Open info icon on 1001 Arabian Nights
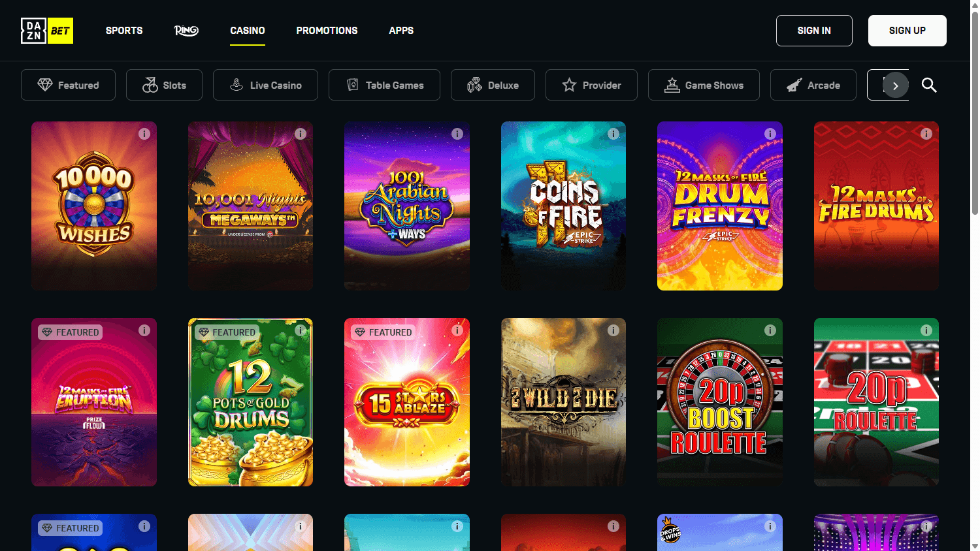The height and width of the screenshot is (551, 980). 457,134
